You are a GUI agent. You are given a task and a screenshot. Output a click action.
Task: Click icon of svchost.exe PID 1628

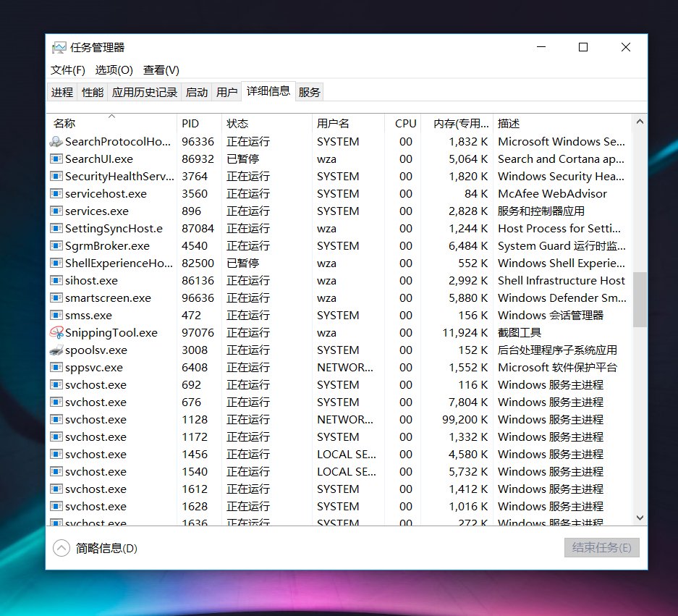pos(56,506)
